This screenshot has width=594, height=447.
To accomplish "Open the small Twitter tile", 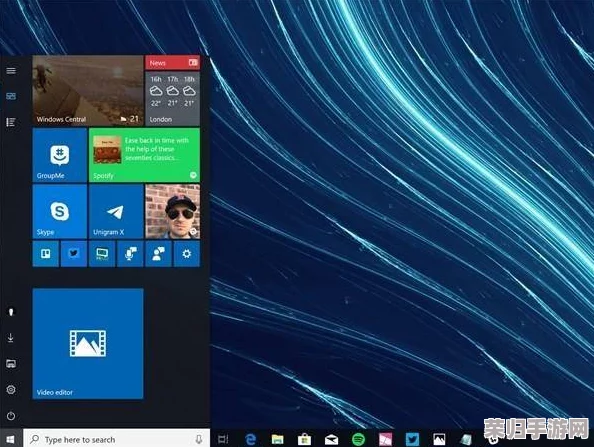I will tap(74, 253).
